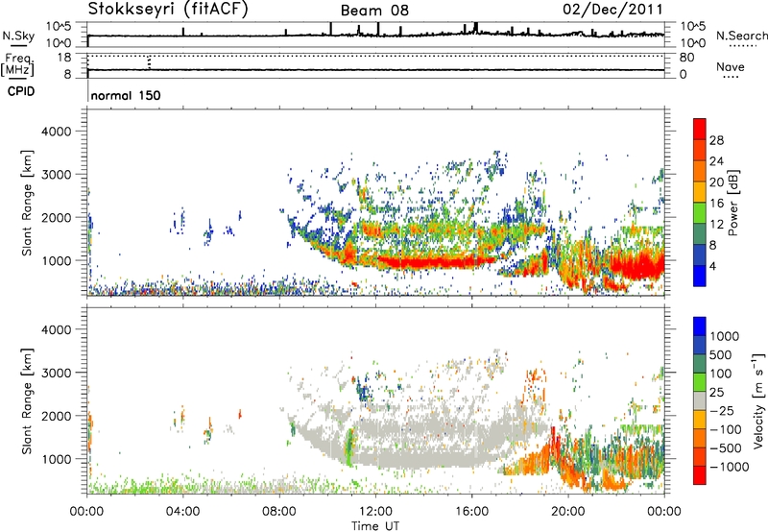Click the 'Beam 08' label
Viewport: 768px width, 532px height.
click(374, 11)
